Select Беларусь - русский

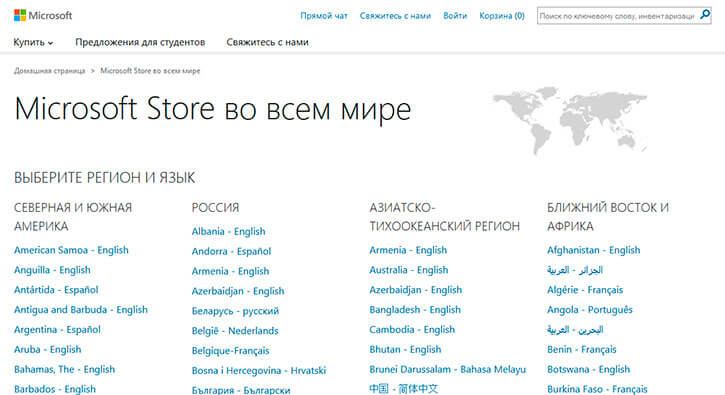[235, 311]
